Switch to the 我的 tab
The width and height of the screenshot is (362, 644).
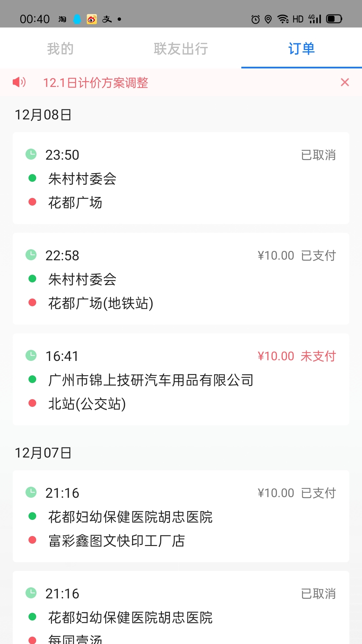(x=60, y=49)
